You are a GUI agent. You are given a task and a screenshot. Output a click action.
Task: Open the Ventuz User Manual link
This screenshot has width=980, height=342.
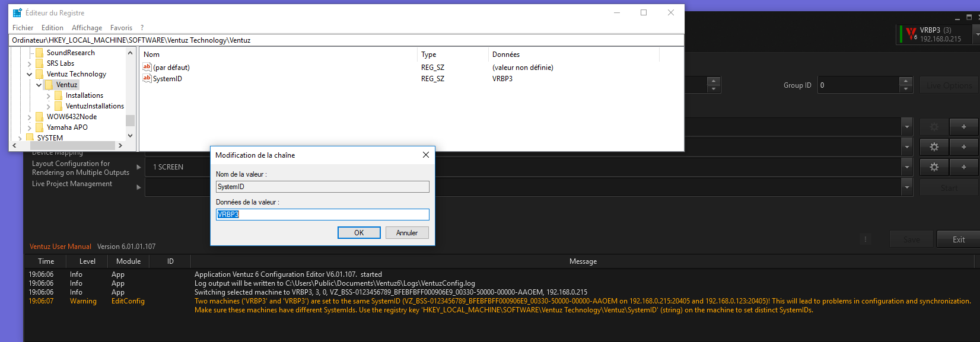tap(61, 247)
